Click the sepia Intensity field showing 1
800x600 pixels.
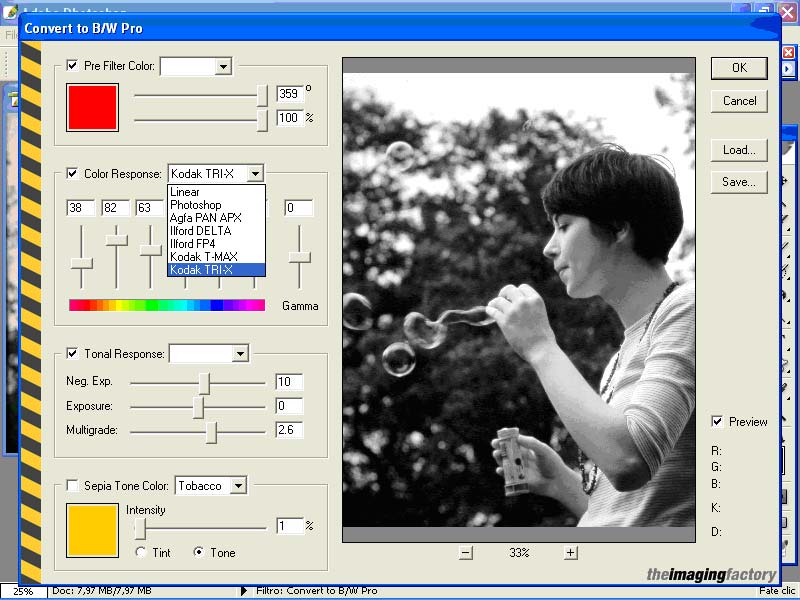click(289, 526)
